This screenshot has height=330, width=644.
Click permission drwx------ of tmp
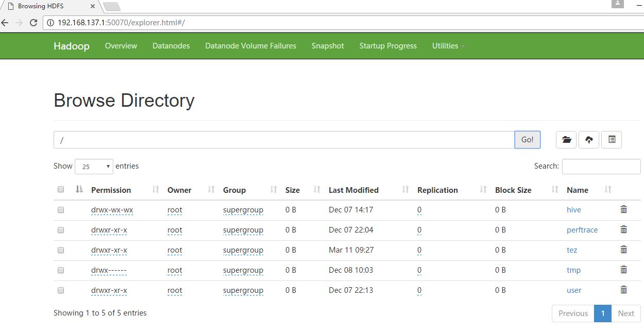[x=109, y=270]
